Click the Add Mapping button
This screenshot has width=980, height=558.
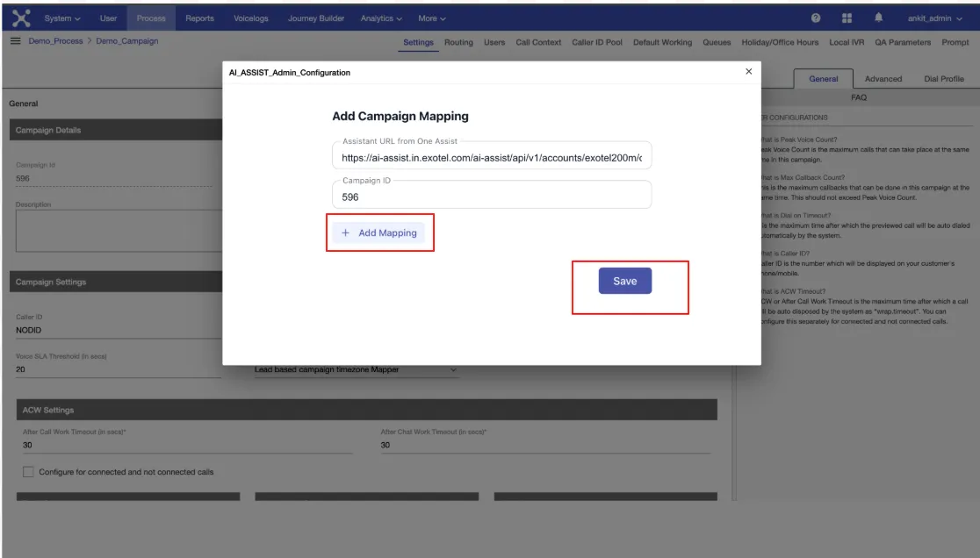pyautogui.click(x=378, y=232)
